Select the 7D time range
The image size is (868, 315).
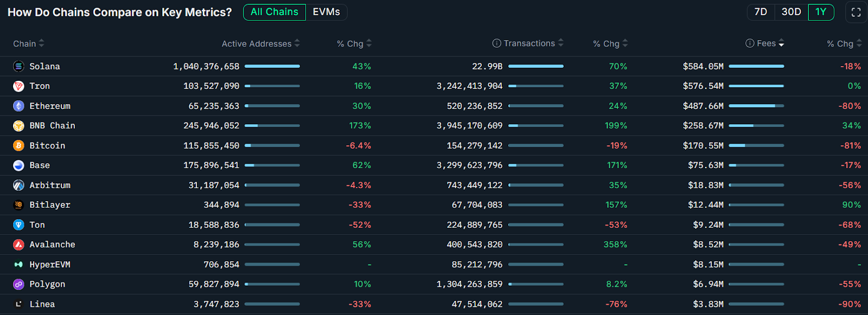click(761, 12)
